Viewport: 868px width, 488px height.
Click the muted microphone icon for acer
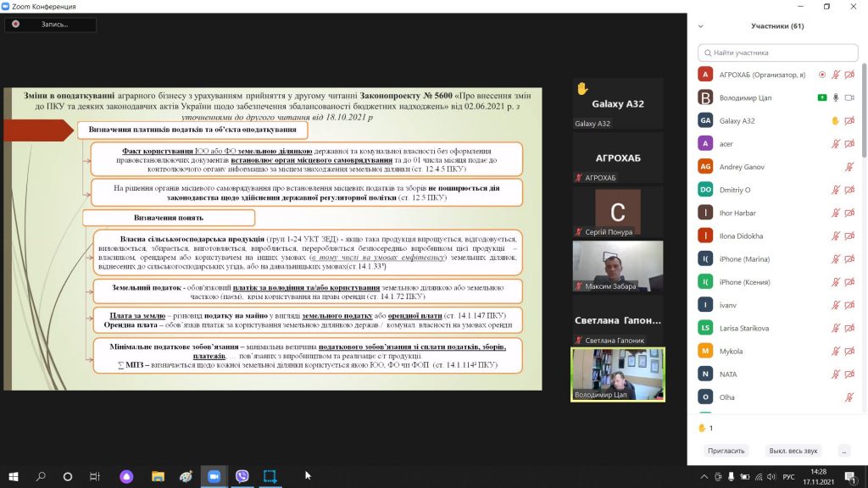coord(835,143)
